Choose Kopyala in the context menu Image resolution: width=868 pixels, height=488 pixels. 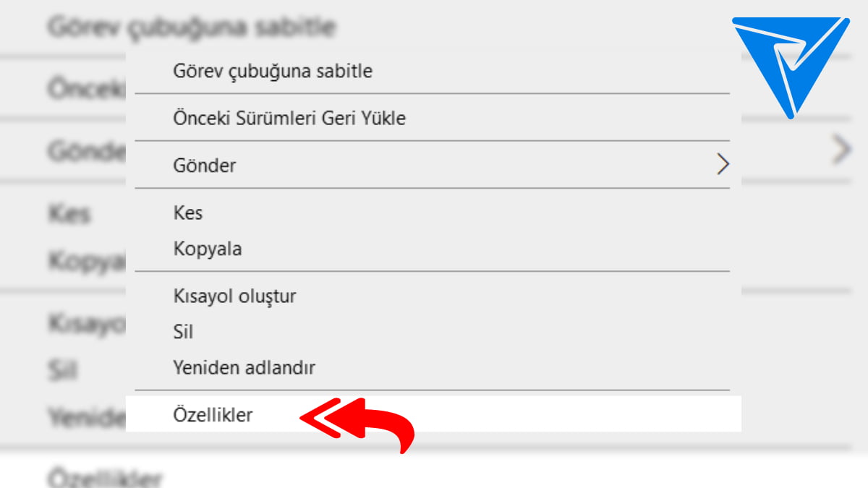(x=208, y=249)
